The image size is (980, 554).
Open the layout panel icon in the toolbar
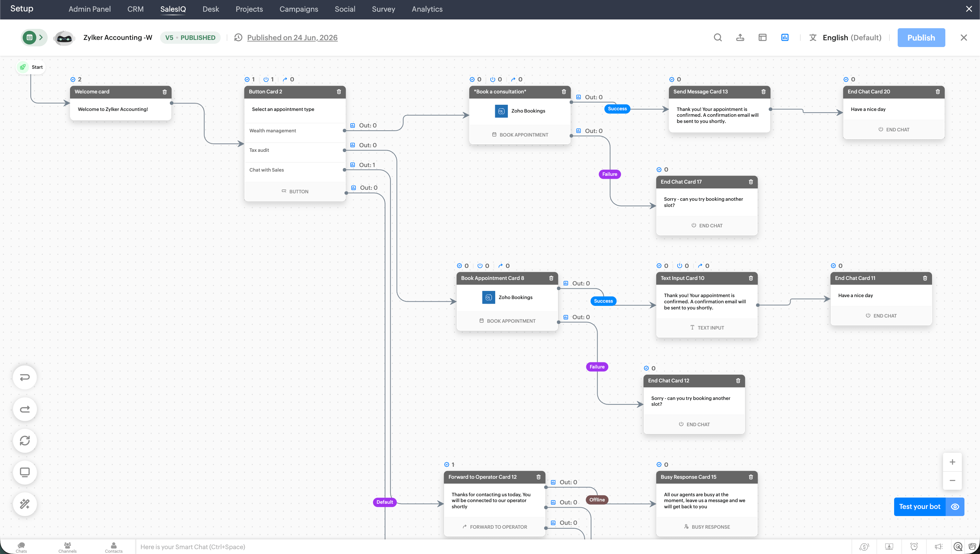pyautogui.click(x=763, y=37)
